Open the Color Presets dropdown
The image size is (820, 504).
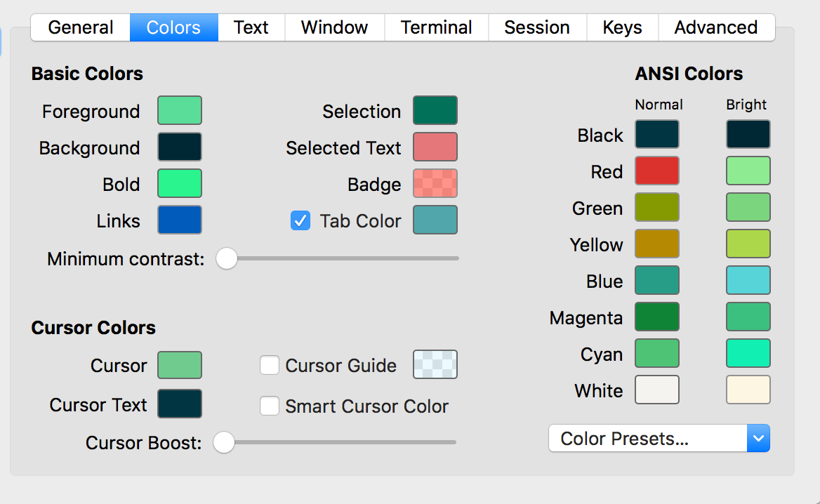659,439
